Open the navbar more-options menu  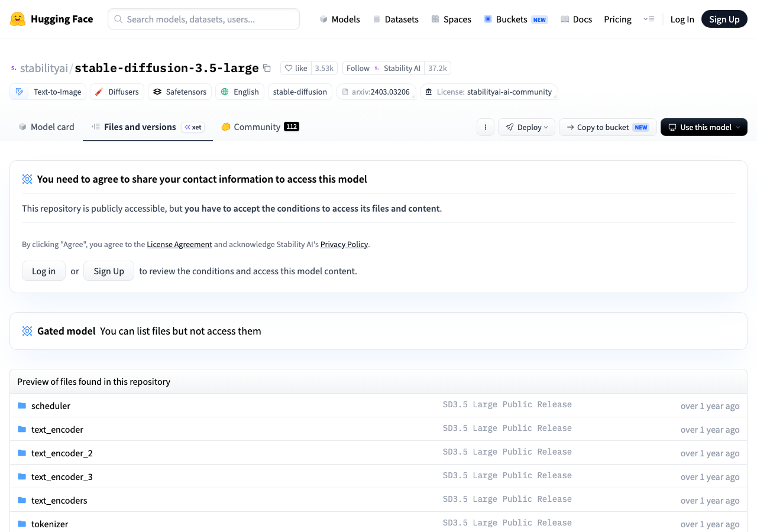tap(649, 19)
